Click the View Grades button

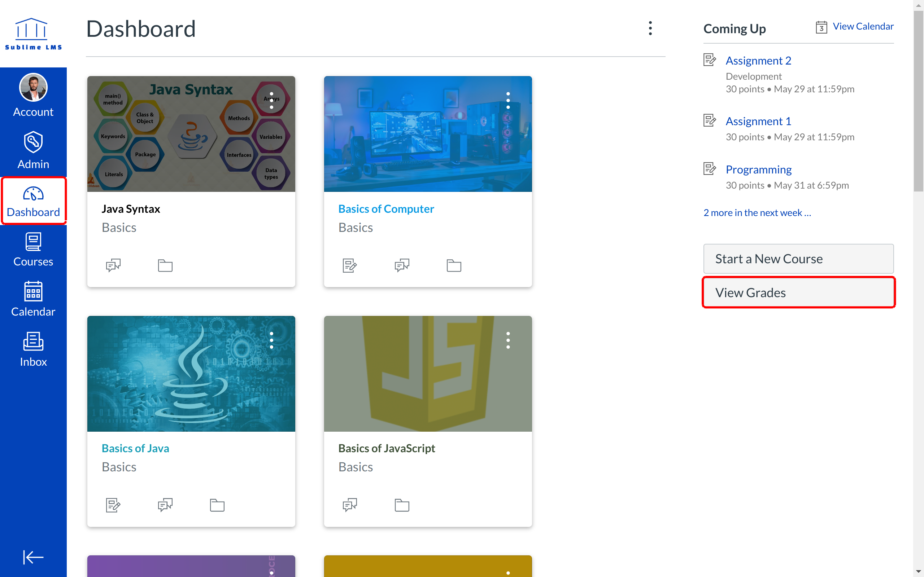(x=798, y=293)
